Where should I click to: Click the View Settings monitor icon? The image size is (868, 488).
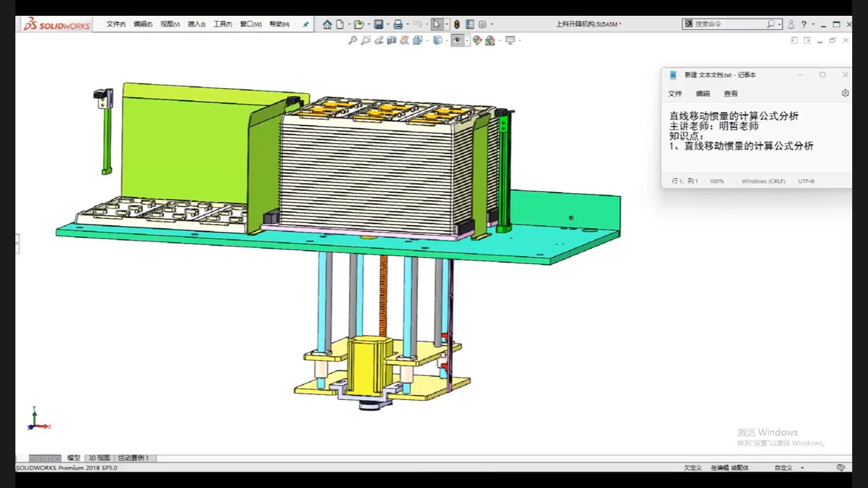[510, 41]
